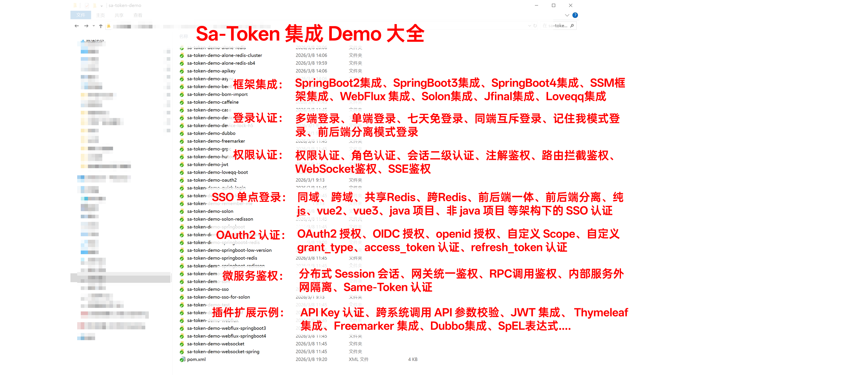This screenshot has height=375, width=868.
Task: Click the search magnifier icon
Action: click(572, 26)
